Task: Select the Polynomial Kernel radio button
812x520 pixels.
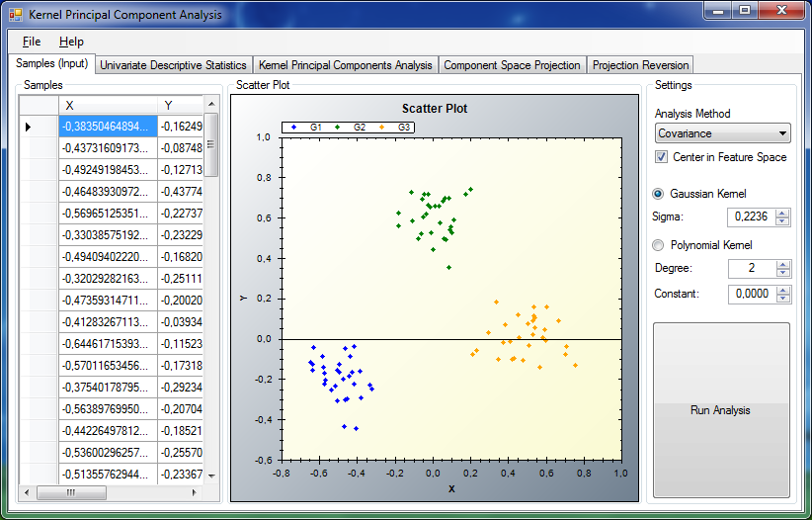Action: (x=659, y=245)
